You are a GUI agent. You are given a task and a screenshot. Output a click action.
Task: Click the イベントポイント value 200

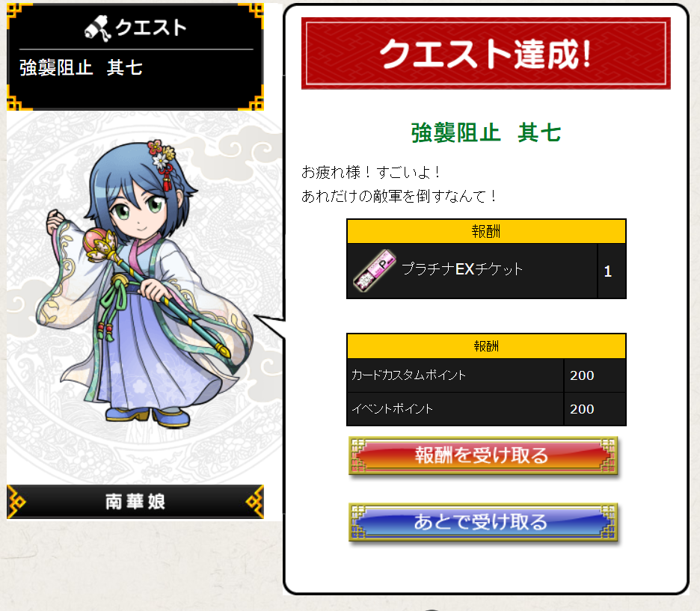(582, 409)
